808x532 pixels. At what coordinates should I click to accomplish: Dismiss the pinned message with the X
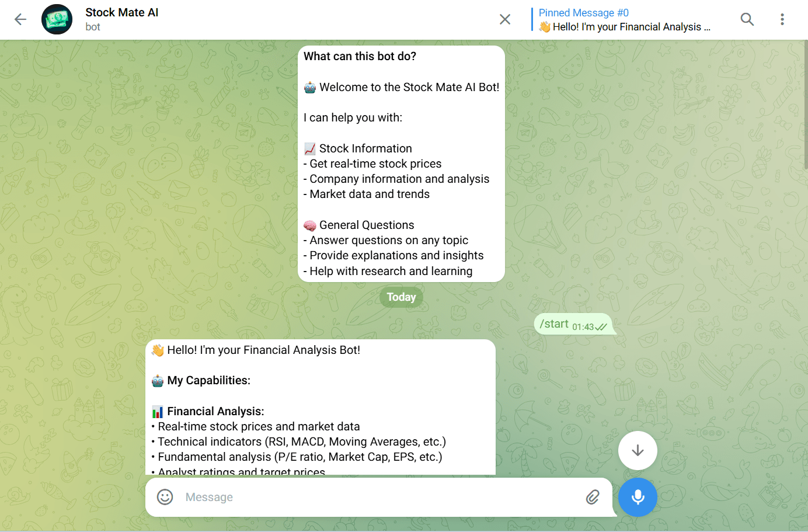505,19
